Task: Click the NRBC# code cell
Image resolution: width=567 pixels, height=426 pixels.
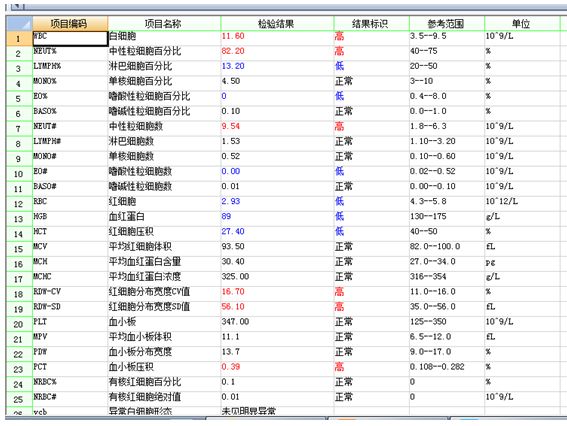Action: 70,400
